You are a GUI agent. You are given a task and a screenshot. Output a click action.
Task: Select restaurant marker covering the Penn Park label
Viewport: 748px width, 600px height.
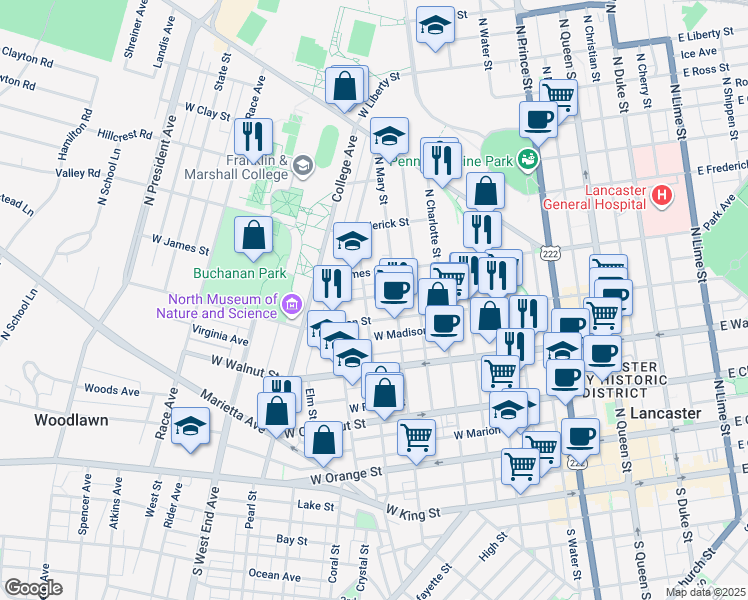click(x=442, y=163)
